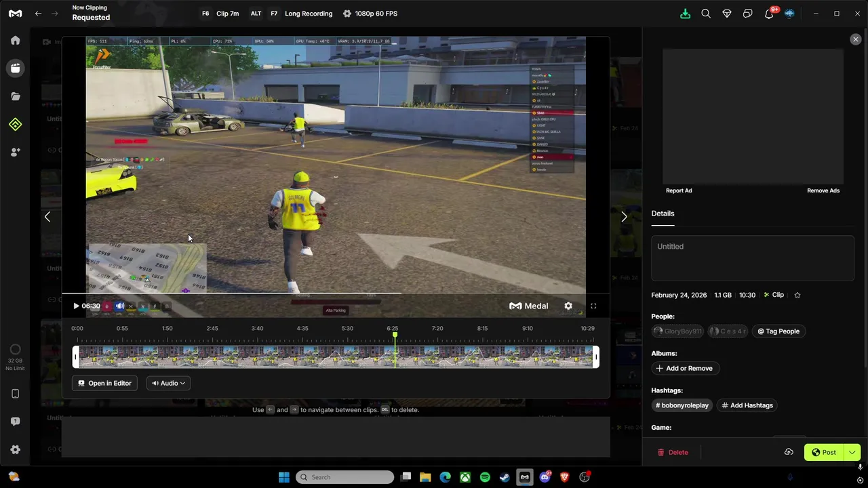Open the folders icon in sidebar
This screenshot has width=868, height=488.
tap(15, 96)
